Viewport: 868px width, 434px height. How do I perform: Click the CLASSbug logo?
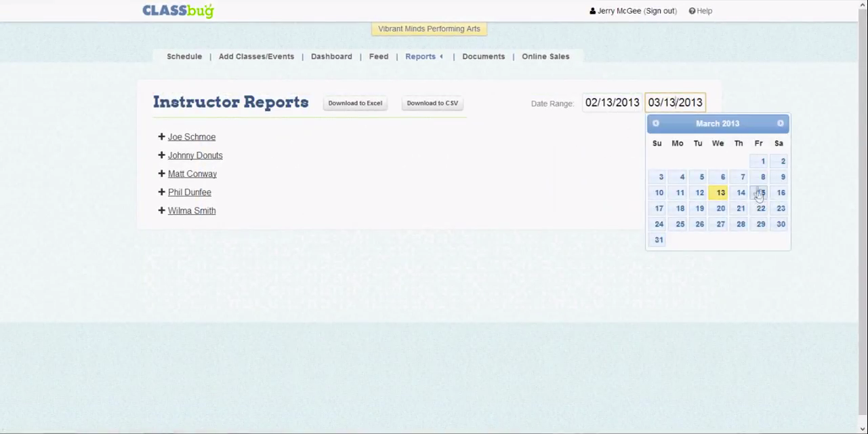pos(178,10)
